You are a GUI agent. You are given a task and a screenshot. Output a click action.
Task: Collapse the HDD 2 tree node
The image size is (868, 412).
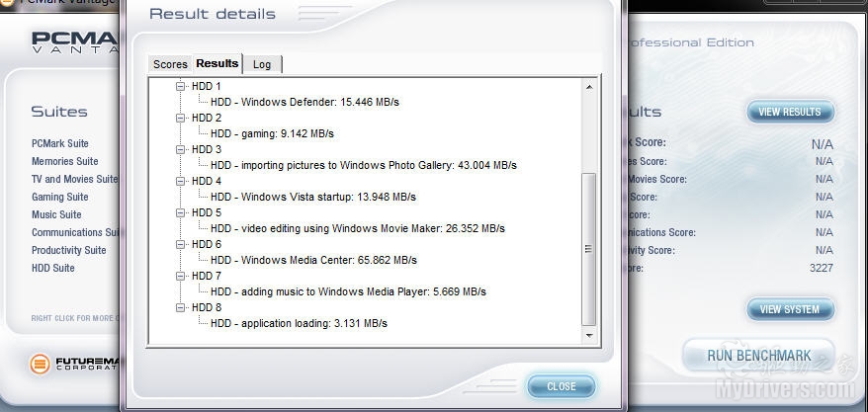click(x=181, y=118)
